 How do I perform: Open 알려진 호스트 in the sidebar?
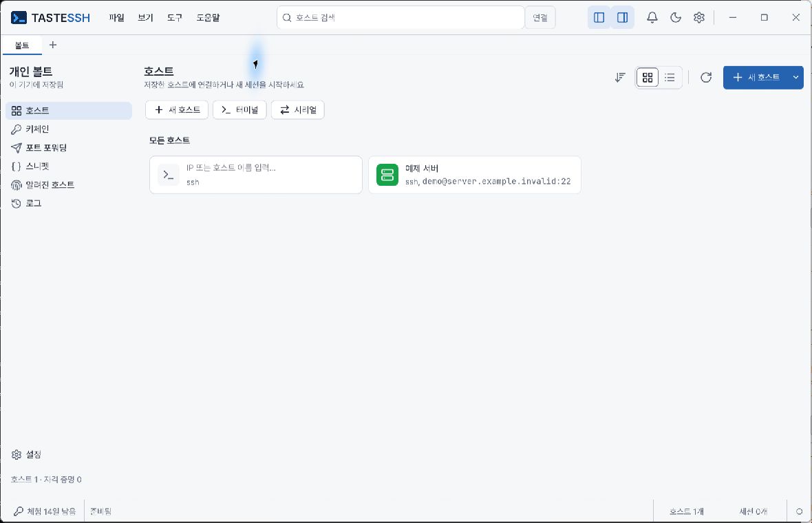tap(69, 185)
